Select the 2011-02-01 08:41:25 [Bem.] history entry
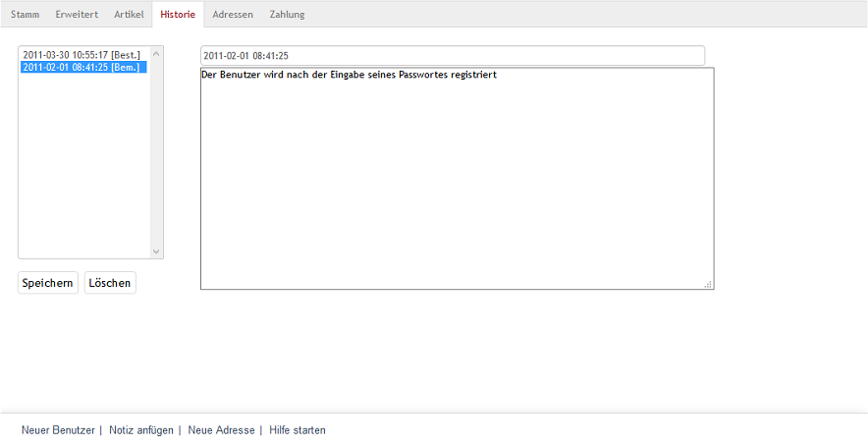The height and width of the screenshot is (446, 868). pos(83,67)
